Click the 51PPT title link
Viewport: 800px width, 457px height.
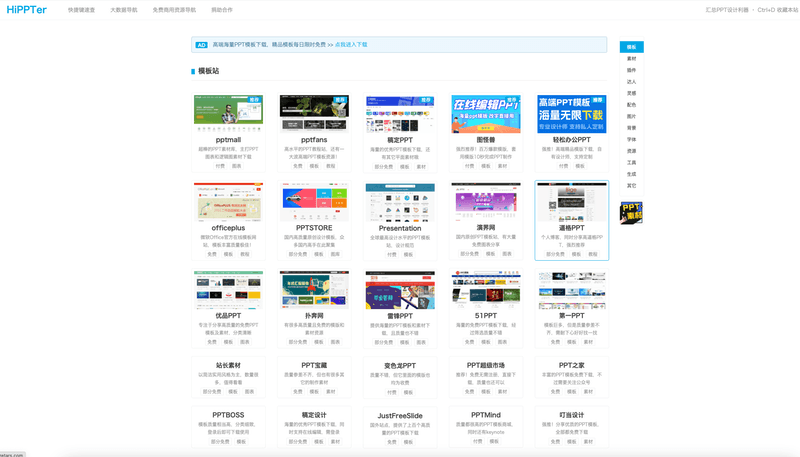point(486,316)
